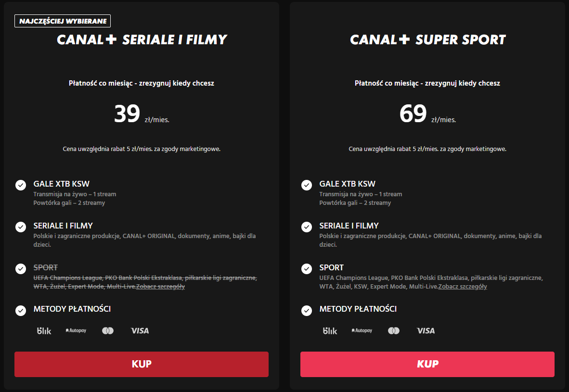This screenshot has width=569, height=392.
Task: Open Zobacz szczegóły link in Seriale i Filmy plan
Action: (x=161, y=287)
